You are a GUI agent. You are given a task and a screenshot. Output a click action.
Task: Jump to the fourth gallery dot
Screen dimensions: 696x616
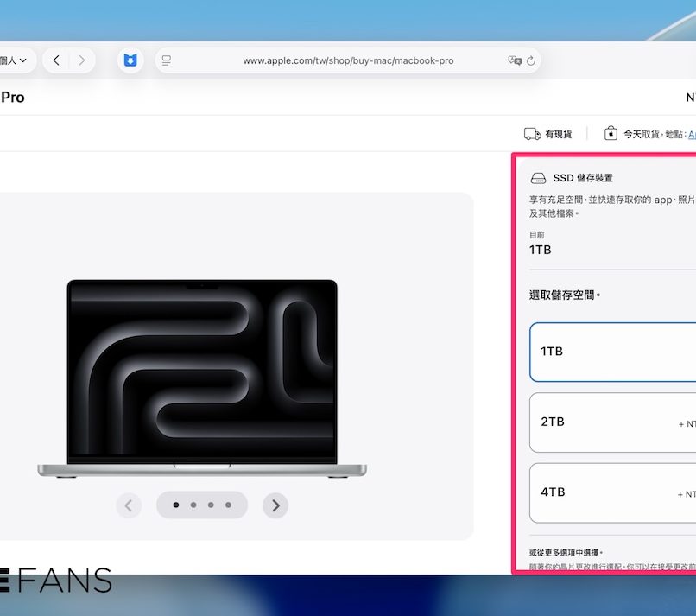pyautogui.click(x=228, y=505)
